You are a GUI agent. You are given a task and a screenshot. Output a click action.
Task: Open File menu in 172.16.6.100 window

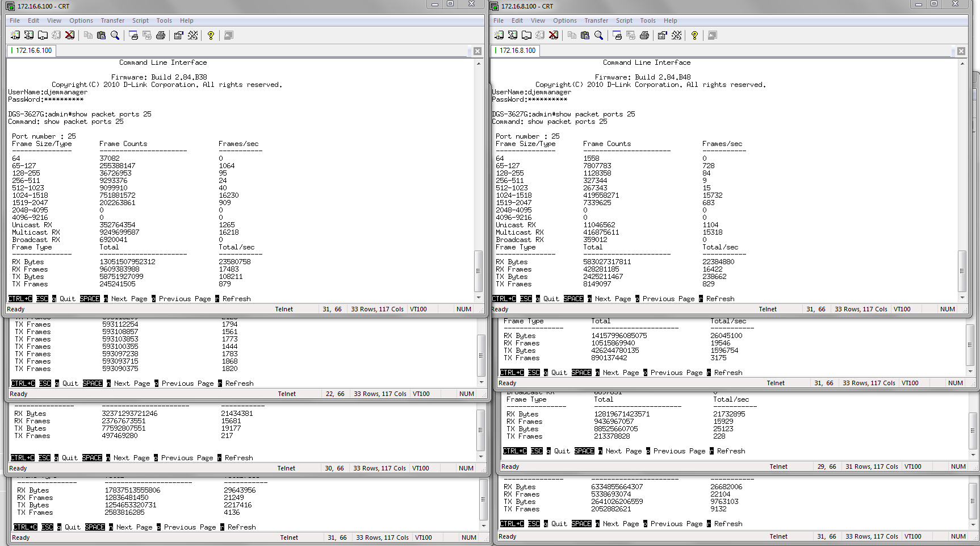coord(15,20)
